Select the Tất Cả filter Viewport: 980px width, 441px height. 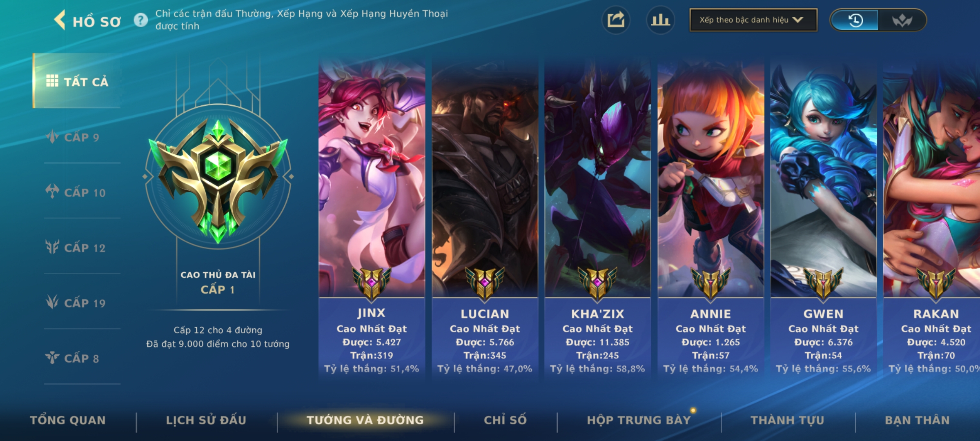[x=77, y=81]
